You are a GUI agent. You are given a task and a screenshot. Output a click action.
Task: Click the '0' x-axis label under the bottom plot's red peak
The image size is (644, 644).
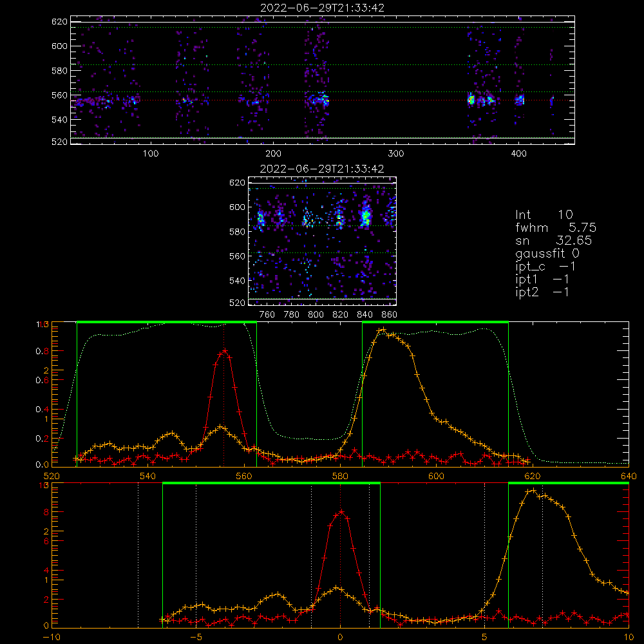340,637
